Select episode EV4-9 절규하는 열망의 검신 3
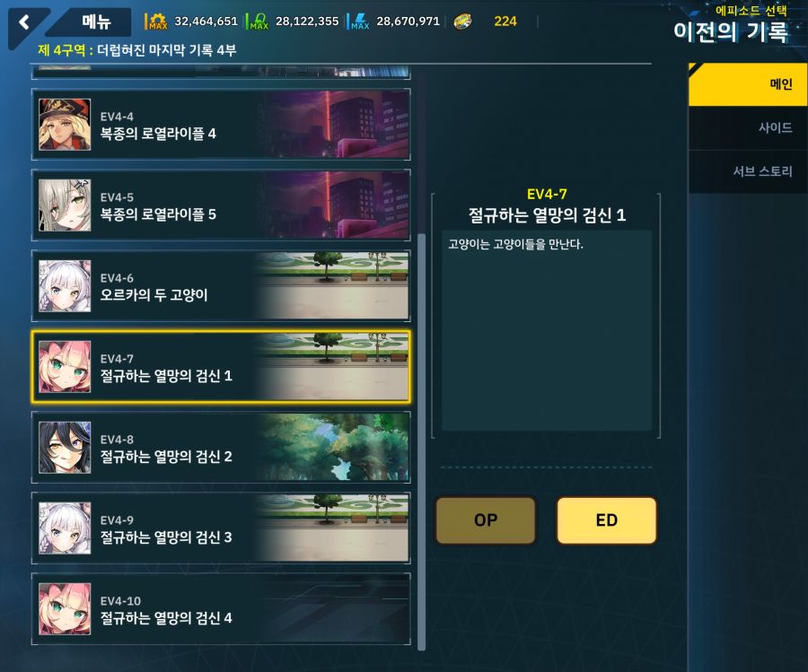Screen dimensions: 808x672 [x=221, y=528]
